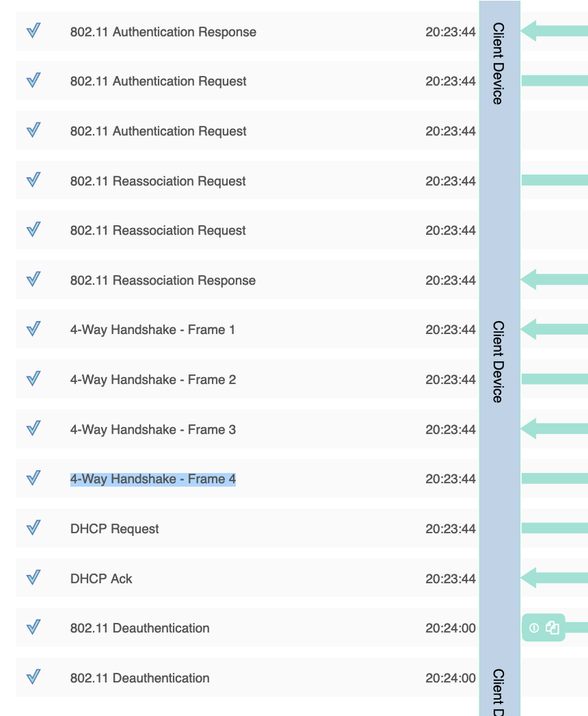Click the copy icon on the Deauthentication arrow
Image resolution: width=588 pixels, height=716 pixels.
pyautogui.click(x=552, y=628)
